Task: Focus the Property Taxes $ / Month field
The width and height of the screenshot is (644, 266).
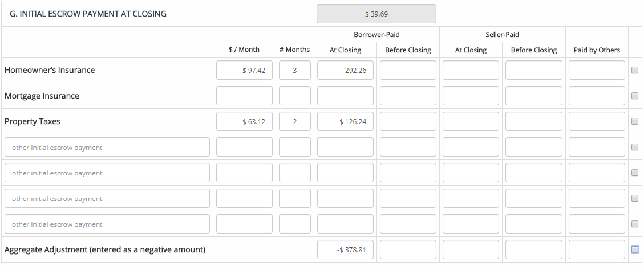Action: 244,122
